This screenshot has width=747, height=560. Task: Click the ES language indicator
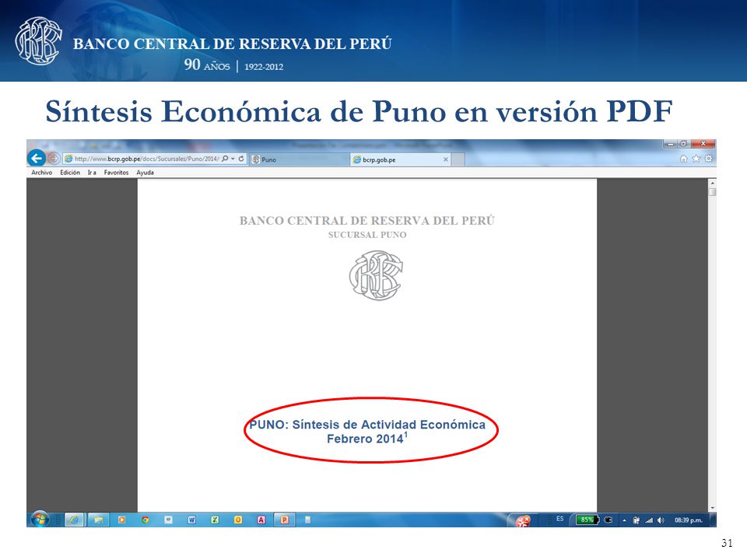click(x=559, y=519)
